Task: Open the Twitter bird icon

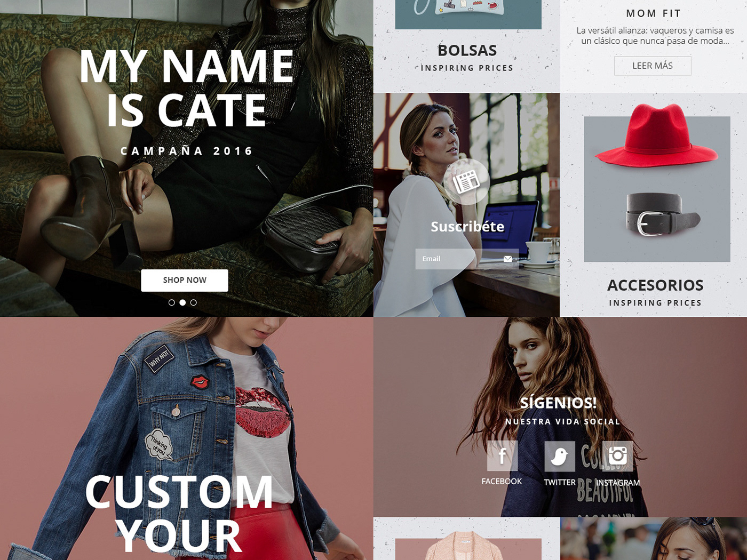Action: point(560,457)
